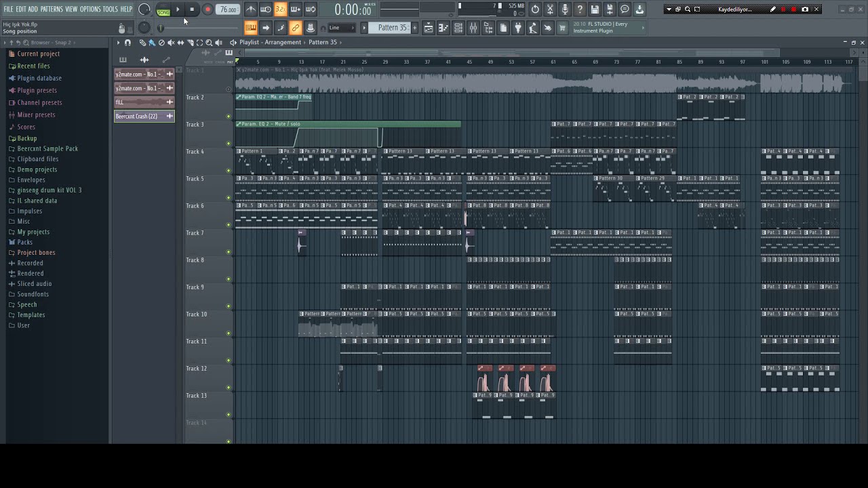868x488 pixels.
Task: Click the save project floppy icon
Action: (x=595, y=9)
